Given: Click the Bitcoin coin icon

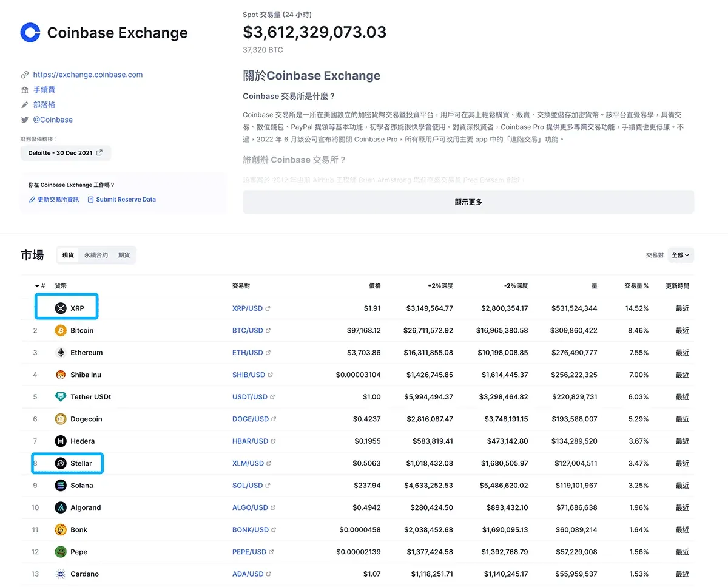Looking at the screenshot, I should tap(60, 330).
